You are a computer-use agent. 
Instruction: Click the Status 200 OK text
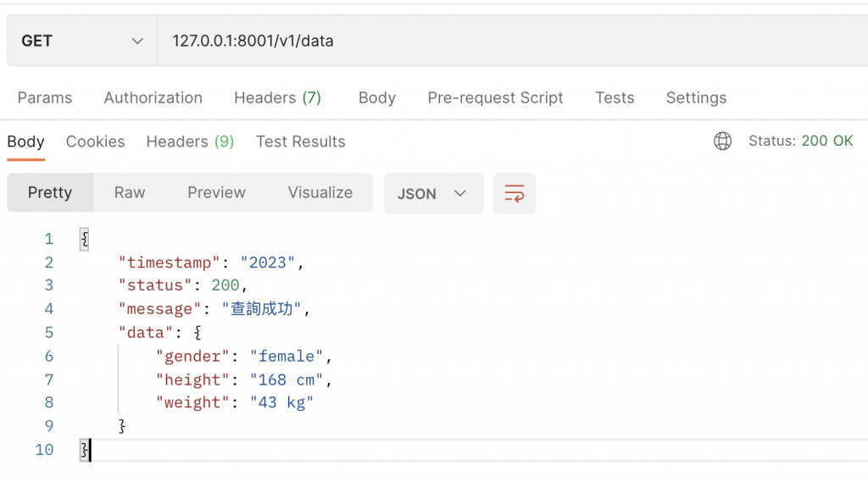point(800,141)
